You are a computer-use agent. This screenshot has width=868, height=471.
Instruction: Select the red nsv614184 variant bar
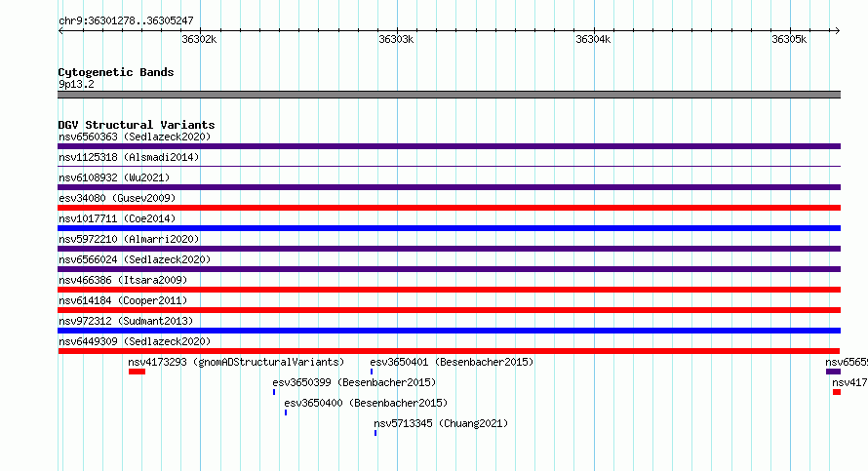click(x=449, y=310)
